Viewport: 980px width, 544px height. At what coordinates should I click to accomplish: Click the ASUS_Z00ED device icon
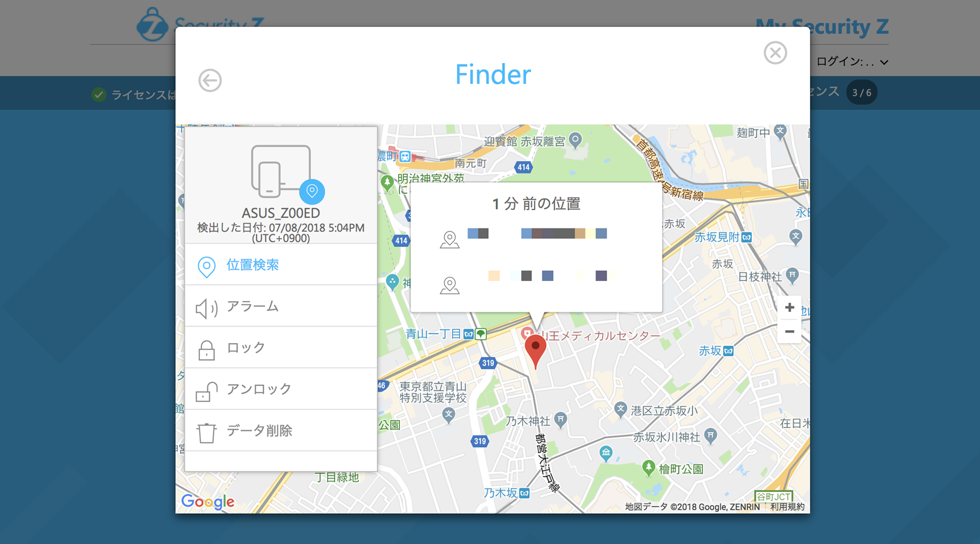[x=281, y=172]
